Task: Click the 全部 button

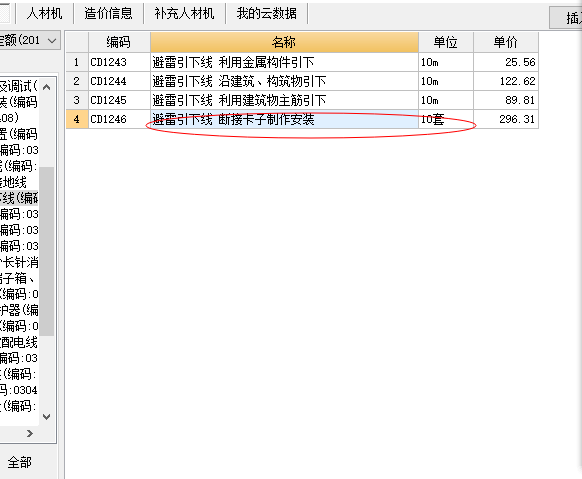Action: point(19,462)
